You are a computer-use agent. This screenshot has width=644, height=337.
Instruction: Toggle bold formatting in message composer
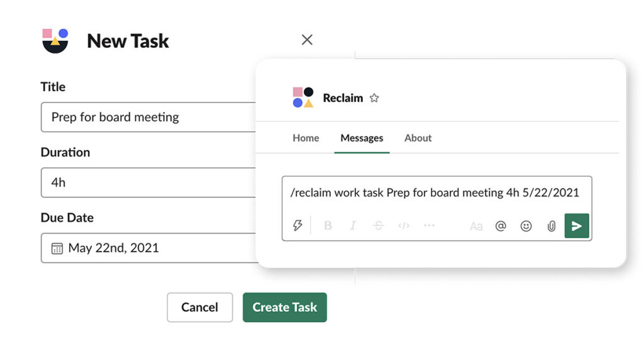coord(328,225)
